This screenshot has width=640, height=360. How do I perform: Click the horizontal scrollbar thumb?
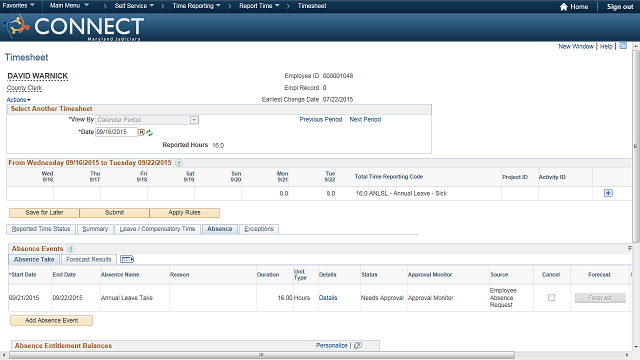point(262,355)
